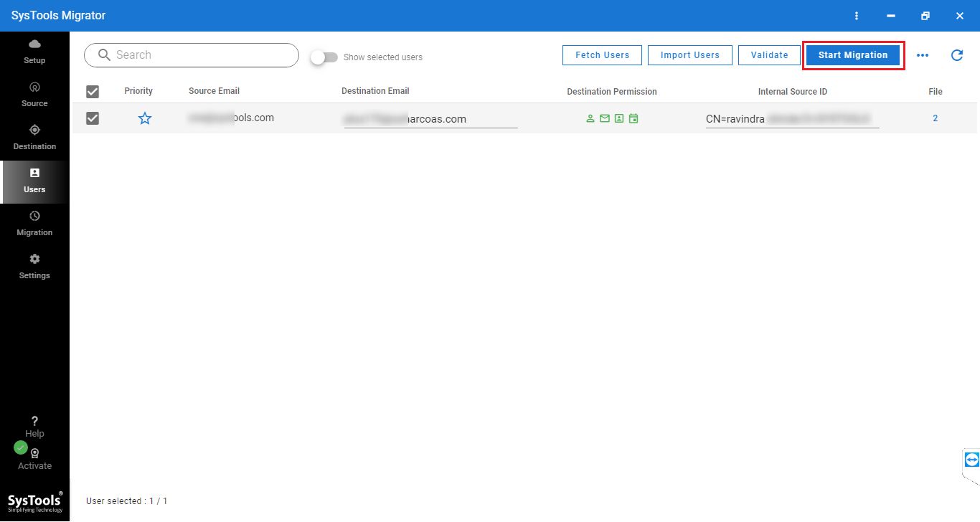Open Help from the sidebar
980x522 pixels.
pyautogui.click(x=34, y=426)
